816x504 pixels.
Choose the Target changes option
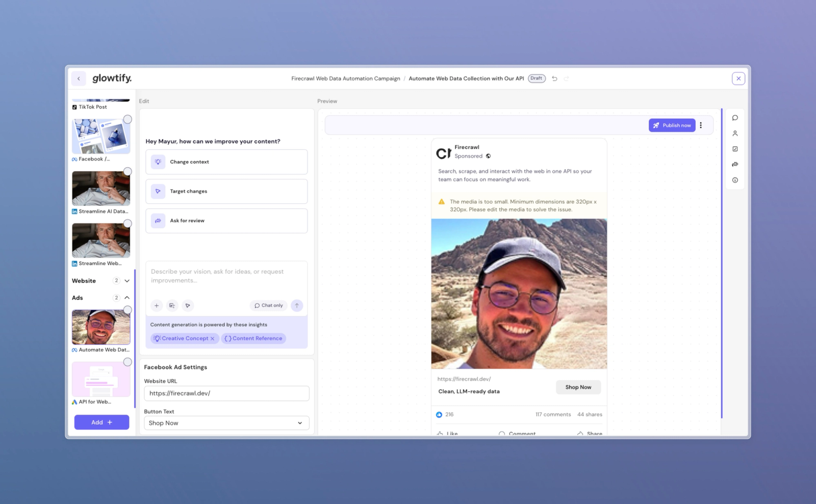pos(226,191)
